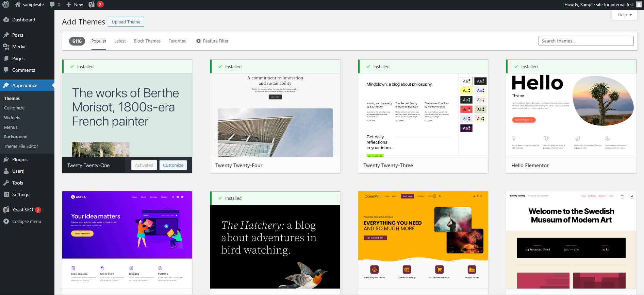Switch to the Latest tab
Screen dimensions: 644x295
point(120,41)
